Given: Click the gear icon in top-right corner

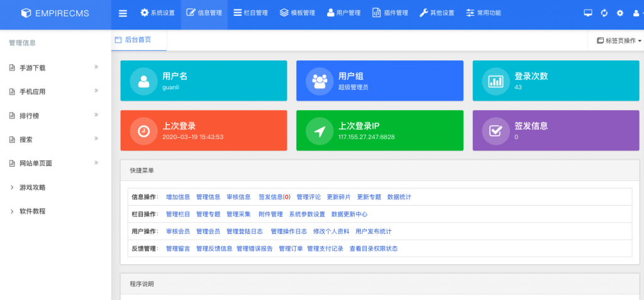Looking at the screenshot, I should pos(620,13).
